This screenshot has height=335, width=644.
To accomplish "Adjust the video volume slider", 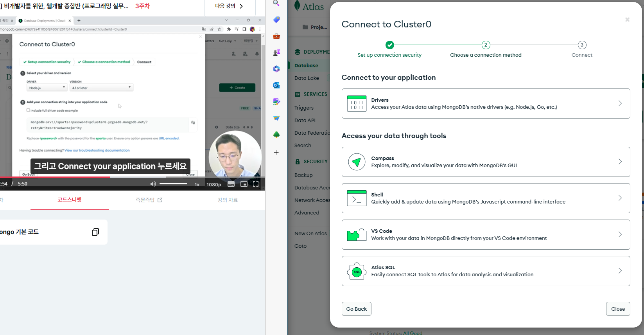I will (173, 184).
